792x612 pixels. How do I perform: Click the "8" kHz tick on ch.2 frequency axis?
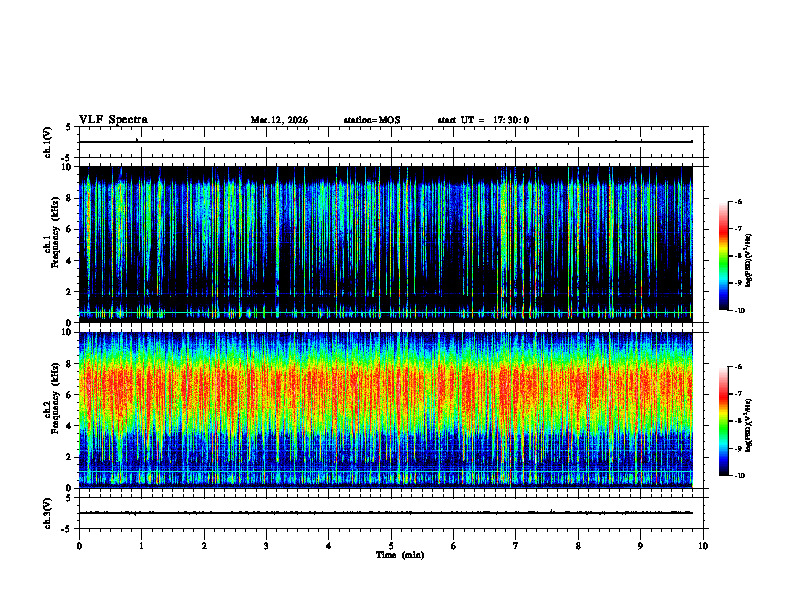point(69,364)
